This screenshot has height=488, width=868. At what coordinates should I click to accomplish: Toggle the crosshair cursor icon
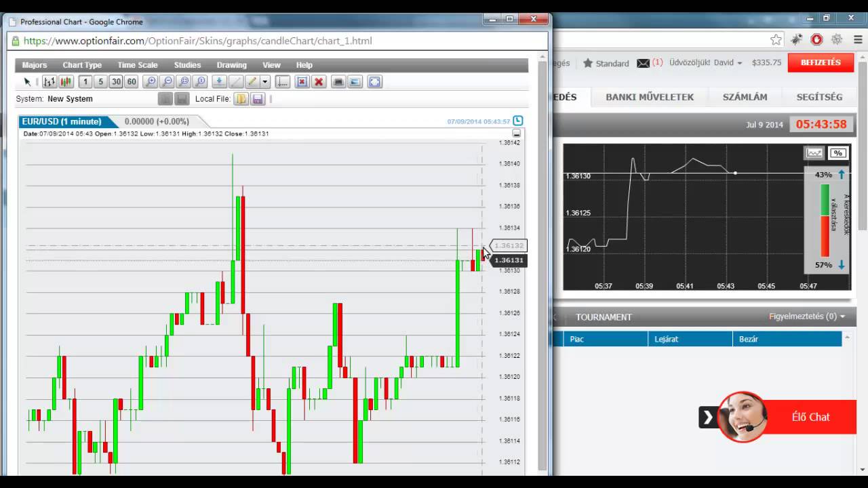[x=283, y=82]
